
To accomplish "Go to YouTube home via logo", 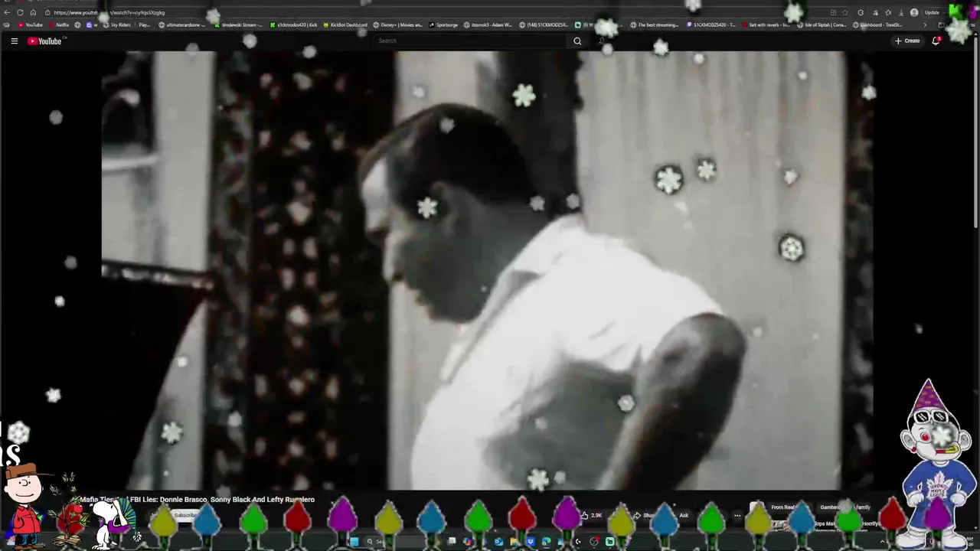I will (x=44, y=41).
